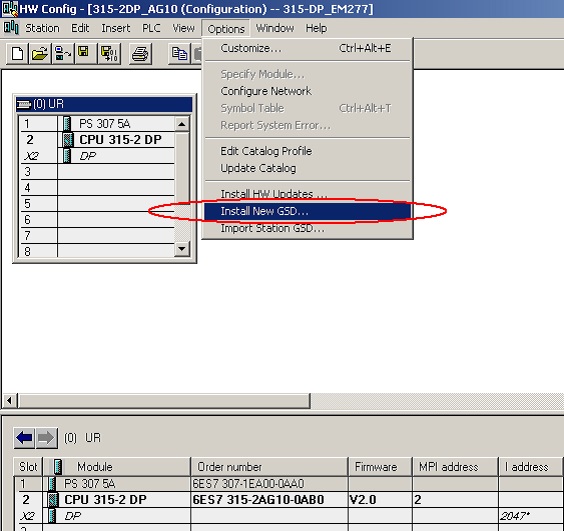Click the Print toolbar icon
564x531 pixels.
point(140,54)
